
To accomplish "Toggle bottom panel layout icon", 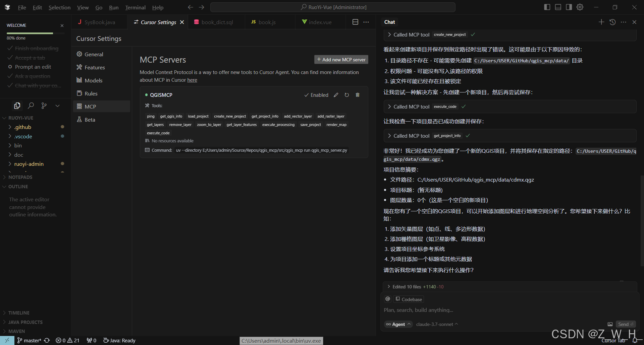I will pyautogui.click(x=558, y=7).
